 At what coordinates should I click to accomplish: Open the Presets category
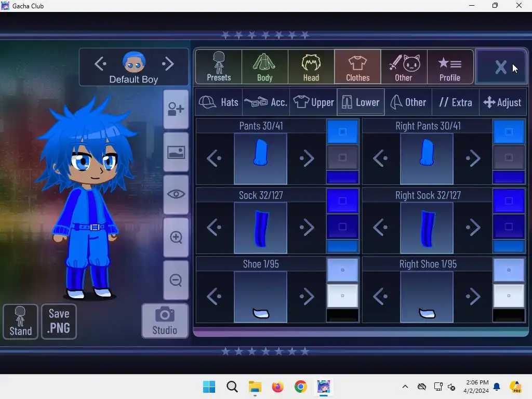[x=219, y=67]
